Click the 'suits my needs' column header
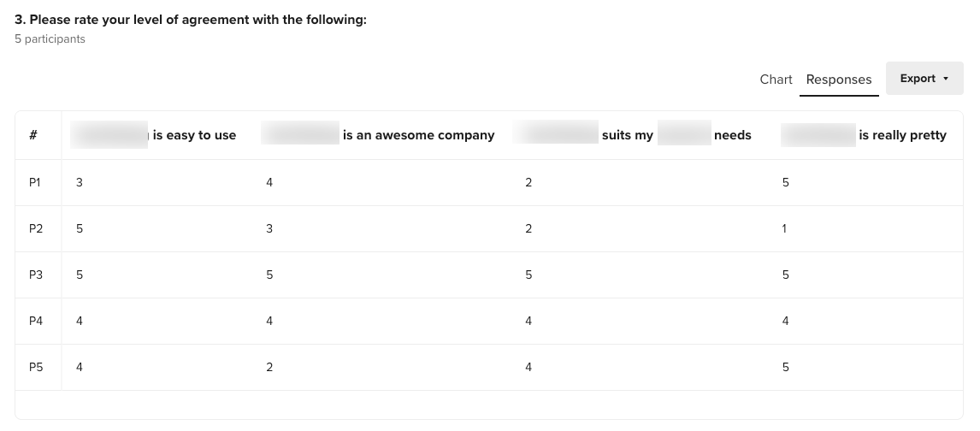 [x=632, y=135]
